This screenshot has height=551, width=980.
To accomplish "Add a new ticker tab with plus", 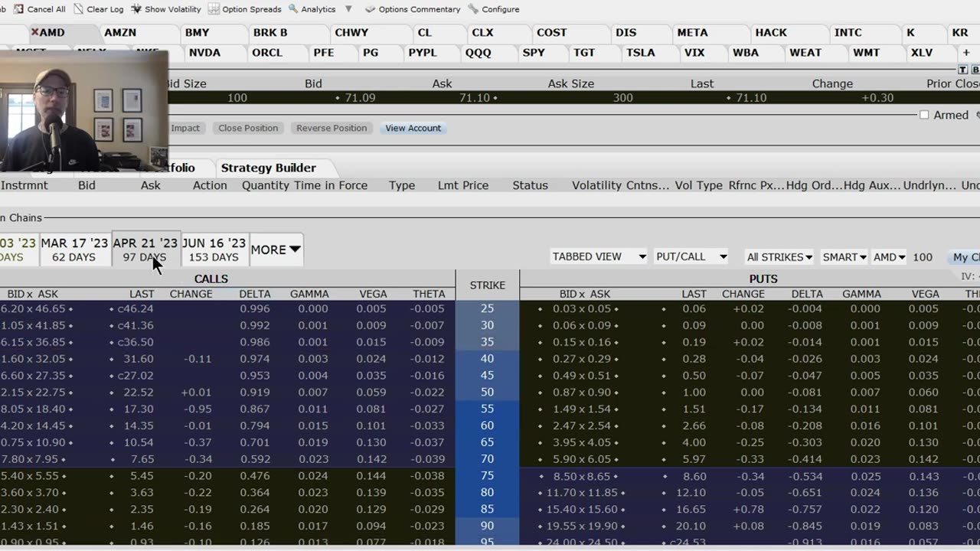I will [966, 53].
